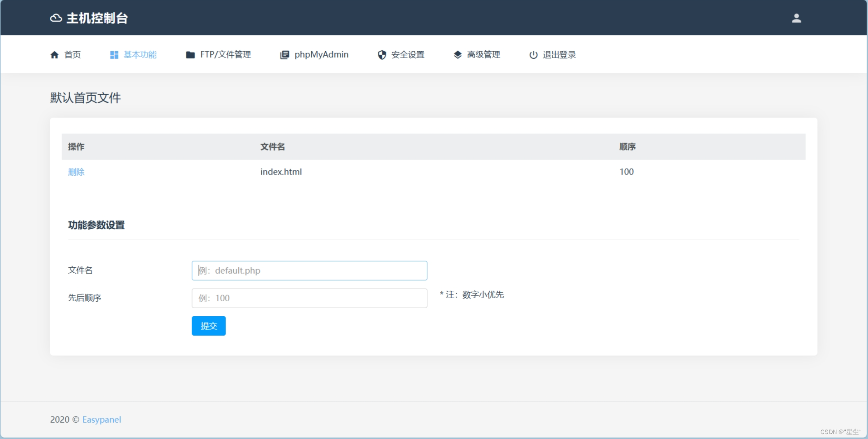Focus the 先后顺序 input field

(x=309, y=298)
